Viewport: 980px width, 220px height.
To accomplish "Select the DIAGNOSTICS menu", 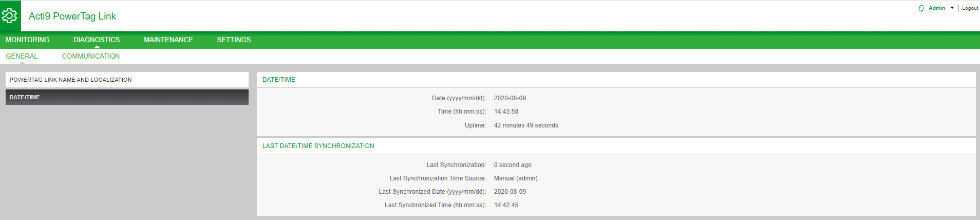I will point(97,40).
